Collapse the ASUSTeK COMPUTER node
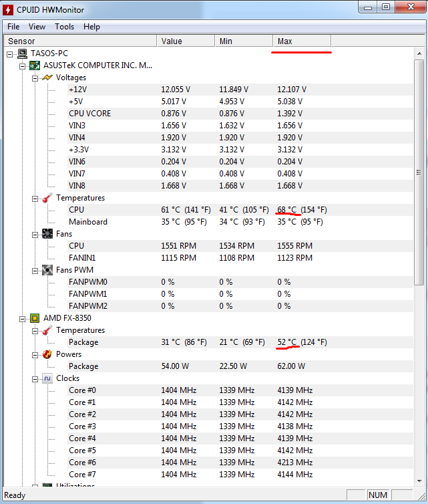 pyautogui.click(x=22, y=66)
